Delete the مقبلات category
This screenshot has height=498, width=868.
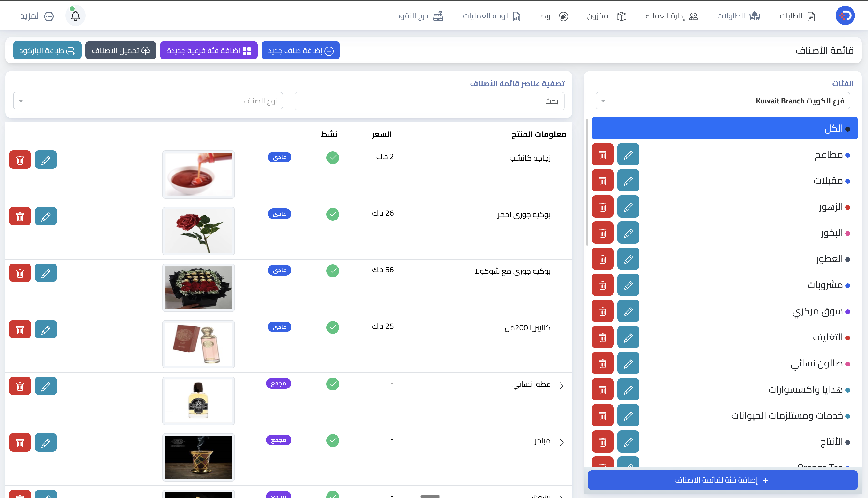[602, 181]
